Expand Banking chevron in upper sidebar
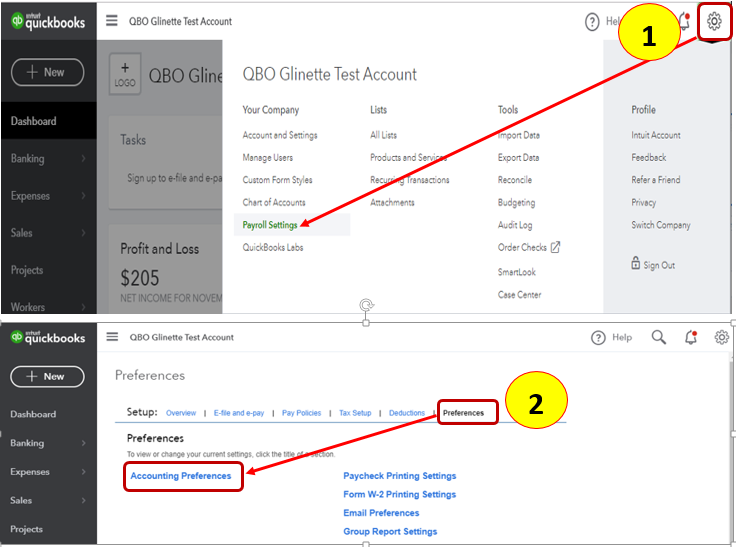 click(x=83, y=158)
